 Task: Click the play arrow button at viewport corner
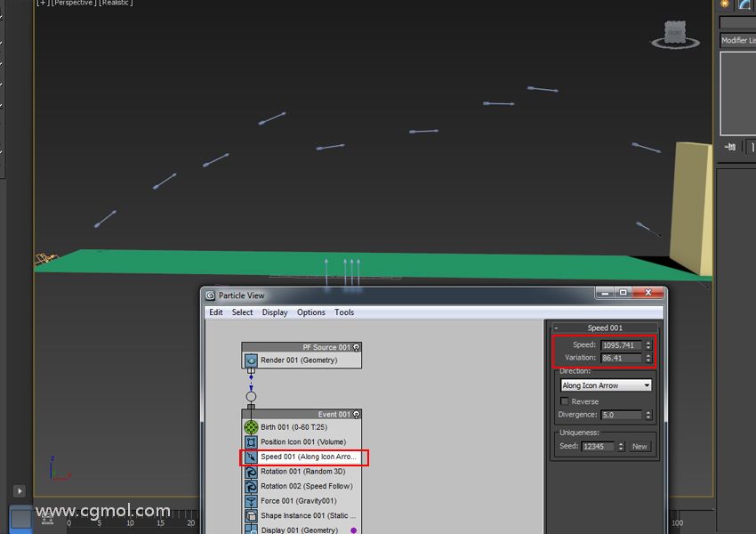(x=20, y=491)
